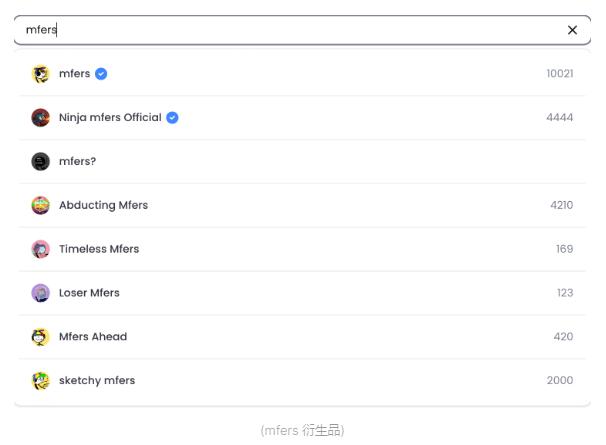
Task: Click verified badge beside Ninja mfers Official
Action: tap(172, 118)
